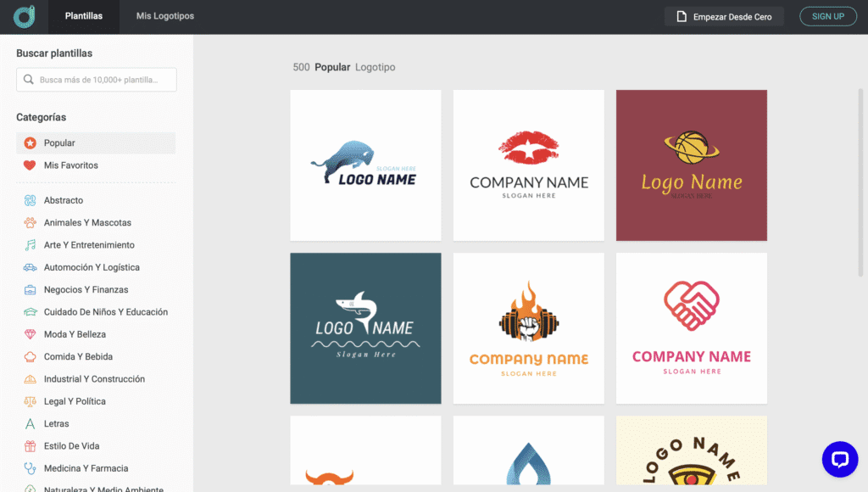Click the Legal Y Política scales icon
The height and width of the screenshot is (492, 868).
coord(30,401)
